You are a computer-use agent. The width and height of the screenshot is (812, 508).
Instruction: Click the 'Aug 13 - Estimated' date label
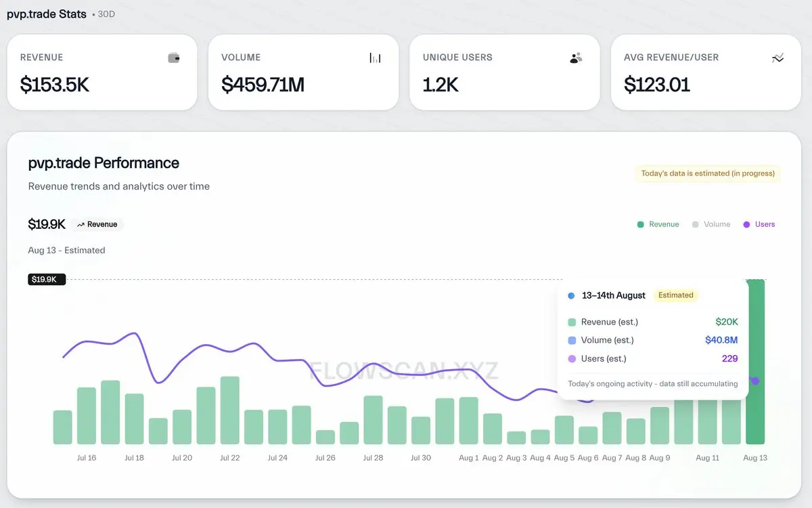pos(66,251)
